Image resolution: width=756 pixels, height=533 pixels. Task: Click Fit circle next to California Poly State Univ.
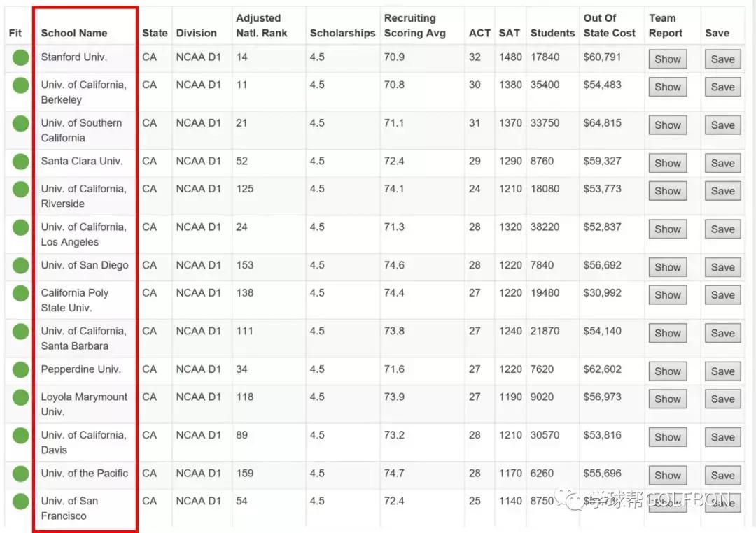[x=20, y=293]
